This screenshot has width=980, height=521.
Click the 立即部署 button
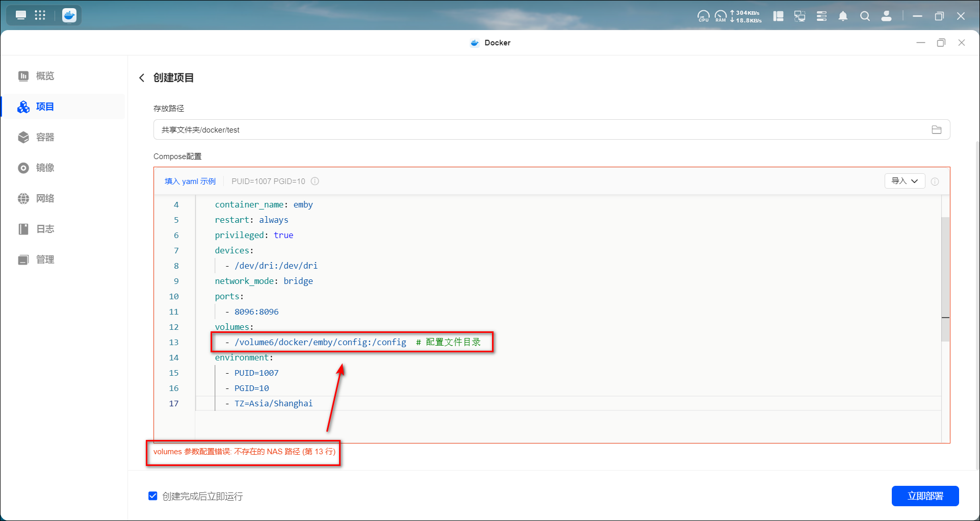(925, 496)
